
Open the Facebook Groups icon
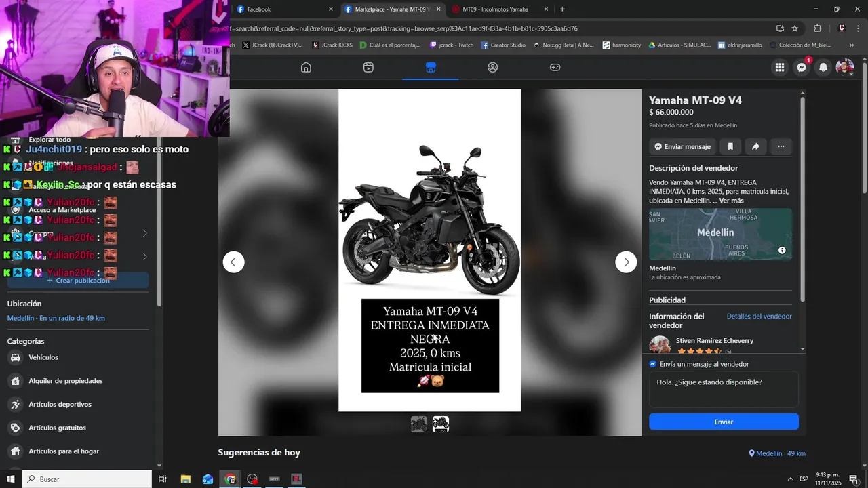click(x=493, y=67)
